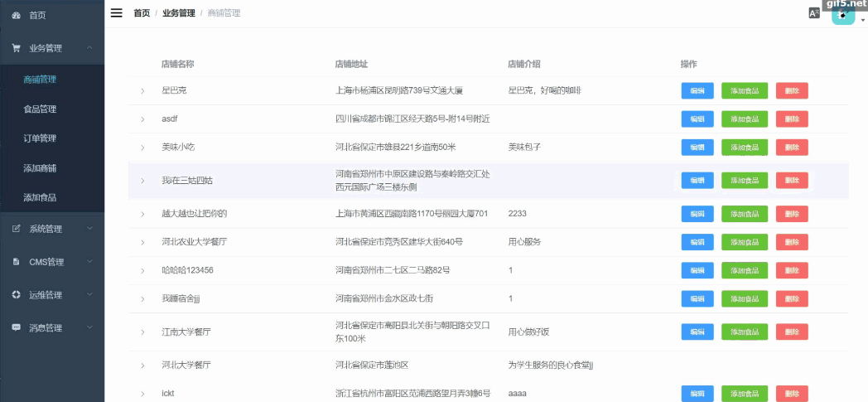Add food to the 星巴克 shop
868x402 pixels.
(x=745, y=91)
